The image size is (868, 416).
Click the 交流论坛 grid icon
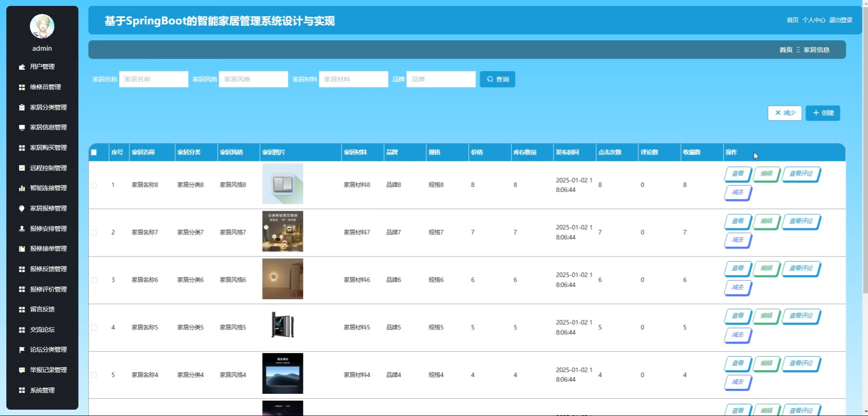click(22, 329)
